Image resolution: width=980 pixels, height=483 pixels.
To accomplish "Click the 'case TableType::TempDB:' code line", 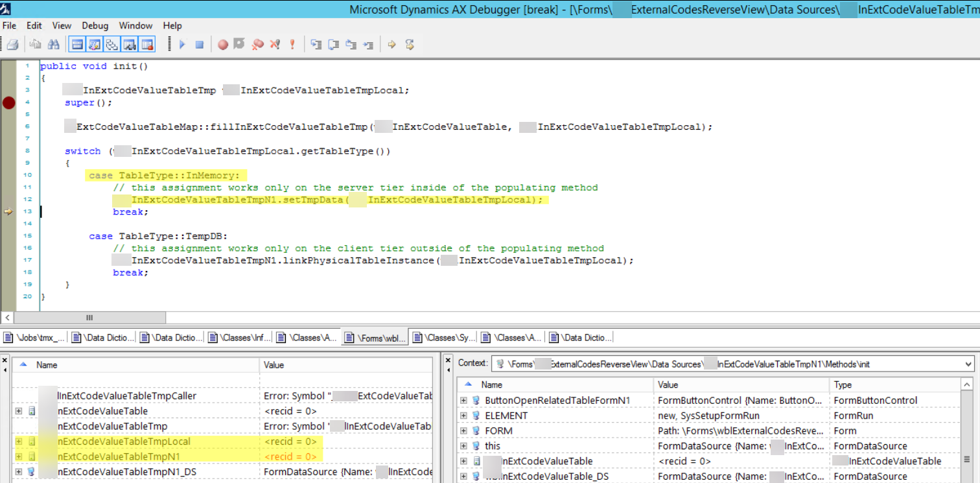I will tap(158, 236).
